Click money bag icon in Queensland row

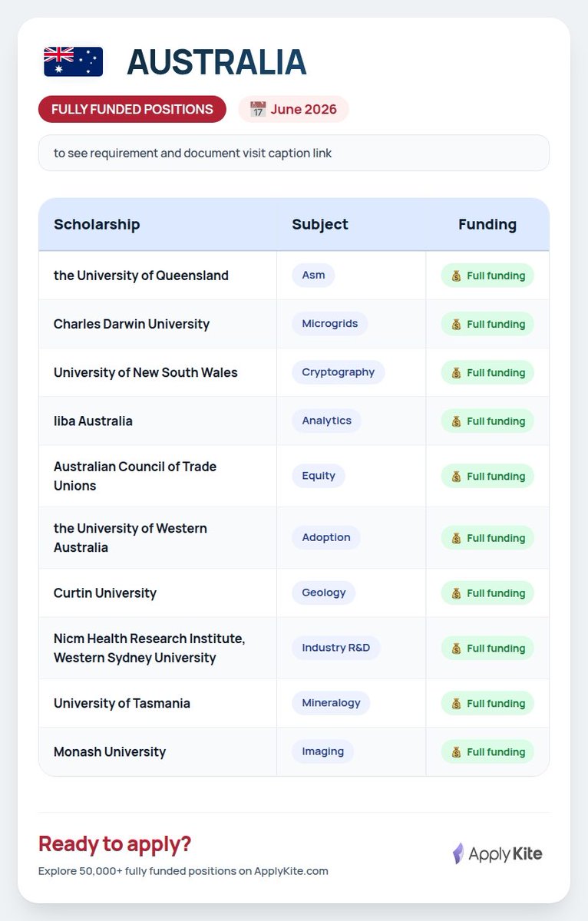[456, 276]
